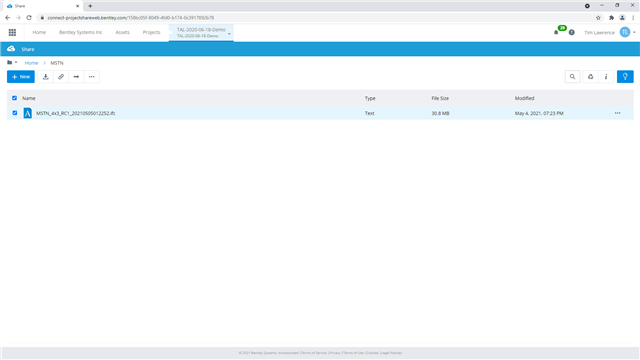Expand the TAL-2020-06-18-Demo project dropdown
The width and height of the screenshot is (640, 360).
click(x=229, y=33)
